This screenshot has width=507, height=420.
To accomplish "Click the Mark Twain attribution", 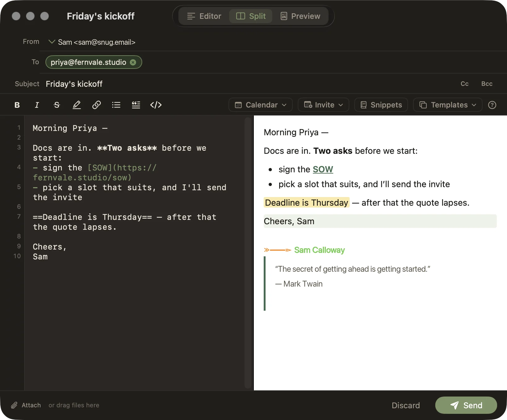I will (x=299, y=284).
